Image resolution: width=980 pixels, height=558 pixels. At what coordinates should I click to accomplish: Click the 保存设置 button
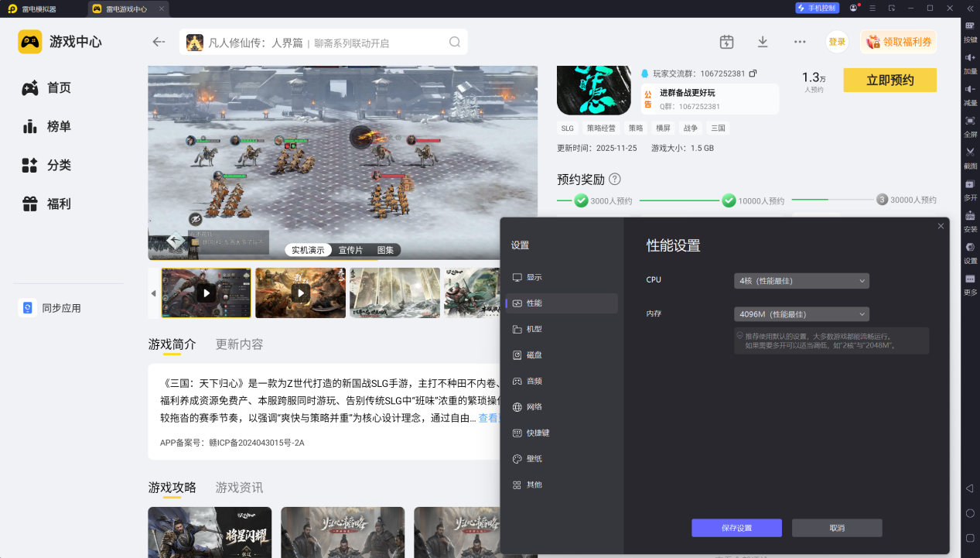736,528
